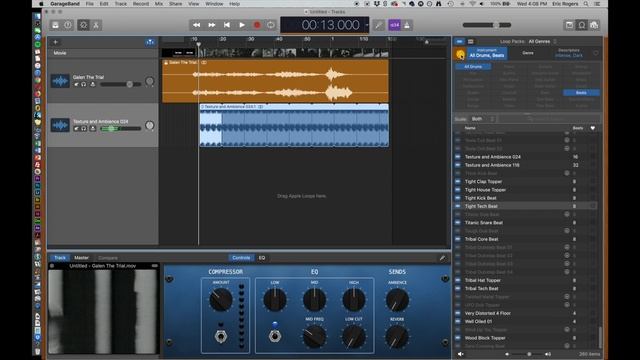Switch to the Track tab
This screenshot has height=360, width=640.
[60, 258]
